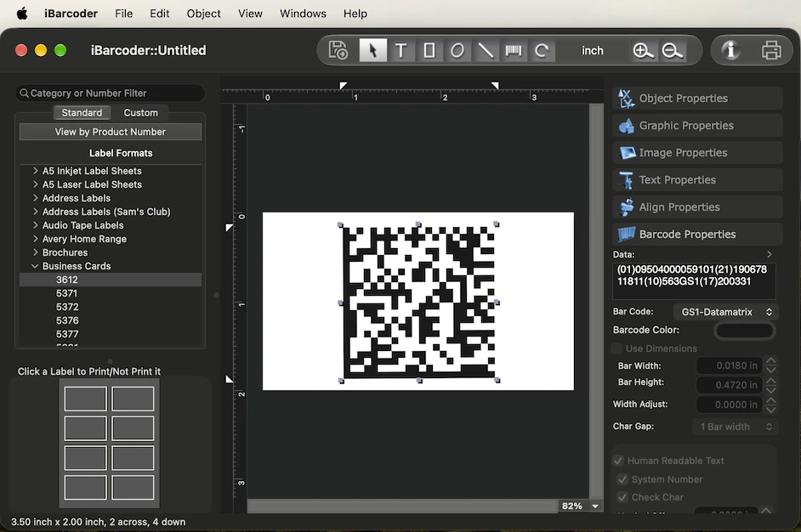Open the View menu
The image size is (801, 532).
[x=250, y=14]
